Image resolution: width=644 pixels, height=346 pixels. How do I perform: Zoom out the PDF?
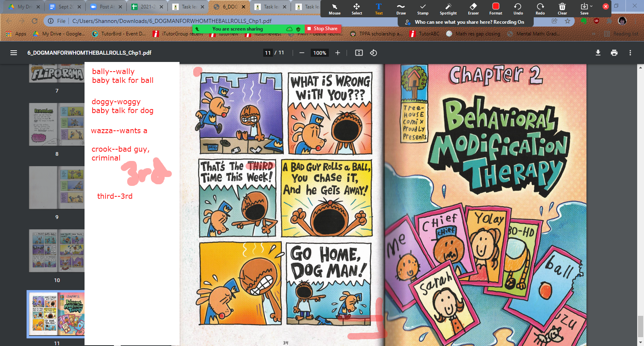[301, 53]
